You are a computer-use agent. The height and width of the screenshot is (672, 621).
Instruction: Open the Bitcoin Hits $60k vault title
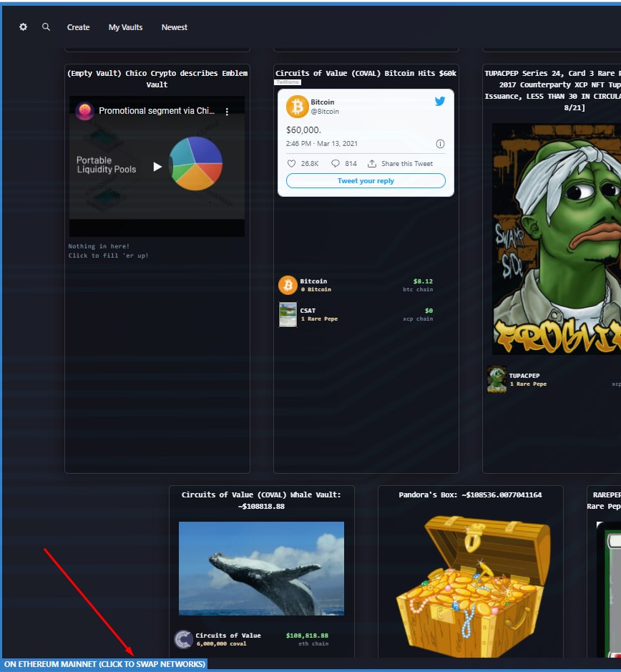pyautogui.click(x=366, y=73)
